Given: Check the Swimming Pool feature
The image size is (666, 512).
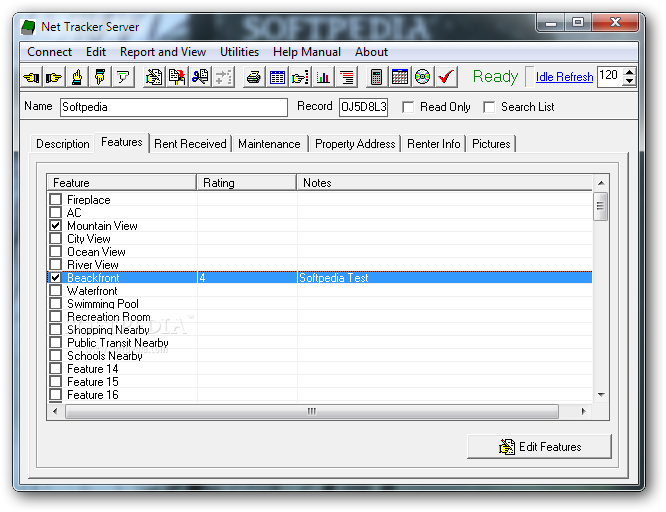Looking at the screenshot, I should [x=56, y=303].
